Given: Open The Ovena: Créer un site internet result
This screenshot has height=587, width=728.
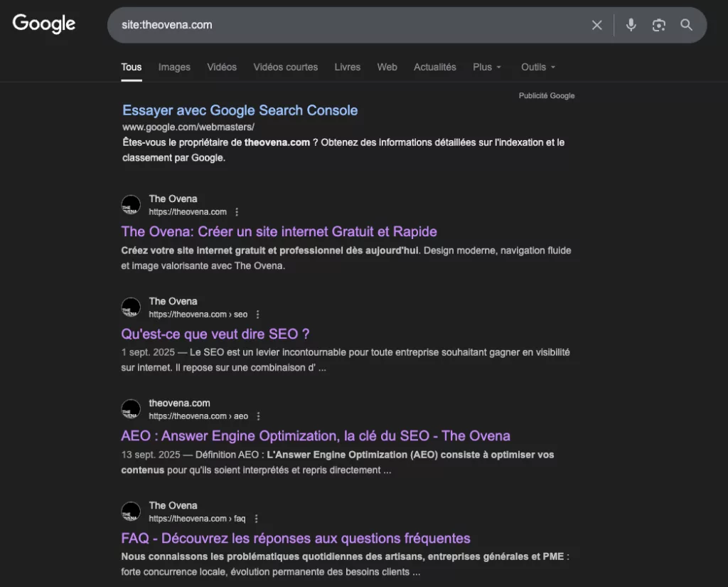Looking at the screenshot, I should click(279, 231).
